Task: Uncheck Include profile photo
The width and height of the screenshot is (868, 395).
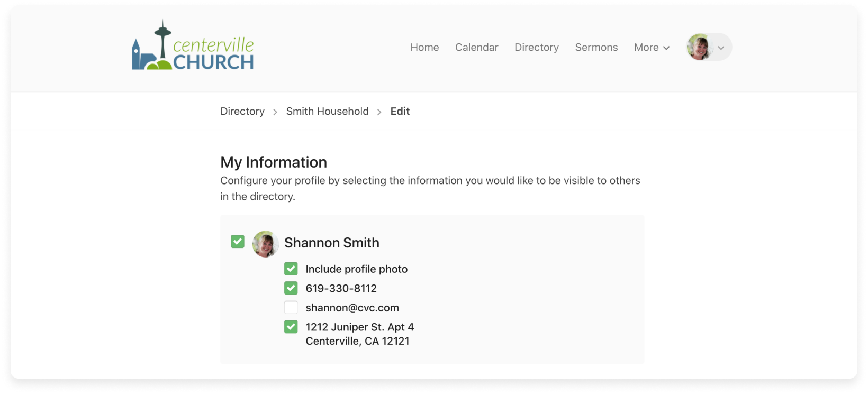Action: 291,269
